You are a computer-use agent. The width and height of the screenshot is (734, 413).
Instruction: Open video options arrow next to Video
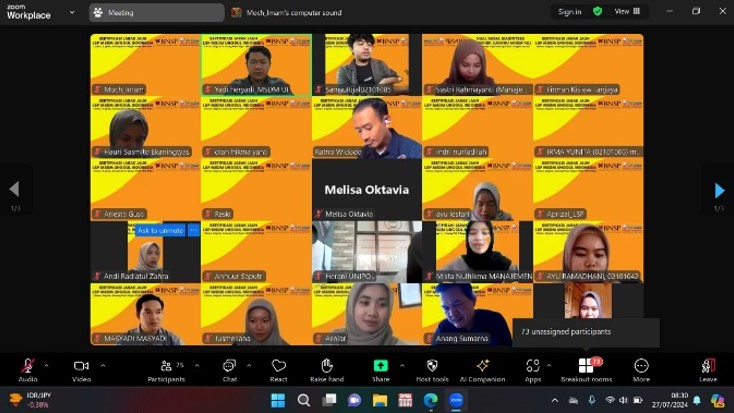(103, 365)
